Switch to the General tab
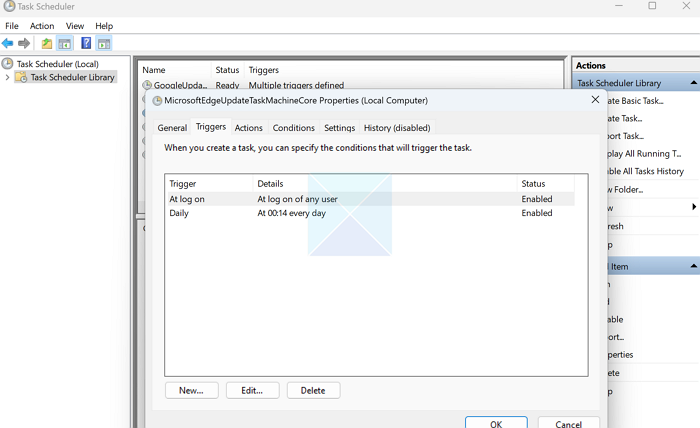 point(172,128)
